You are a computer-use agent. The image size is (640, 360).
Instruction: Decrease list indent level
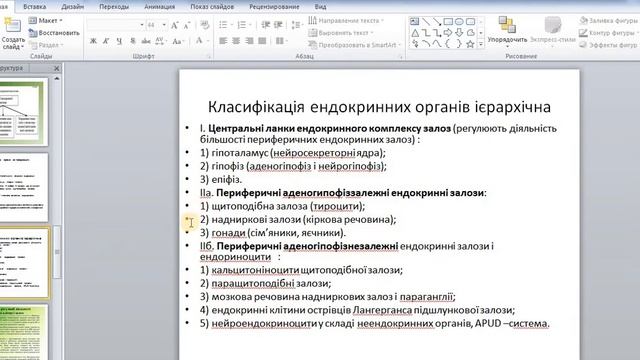pos(266,25)
